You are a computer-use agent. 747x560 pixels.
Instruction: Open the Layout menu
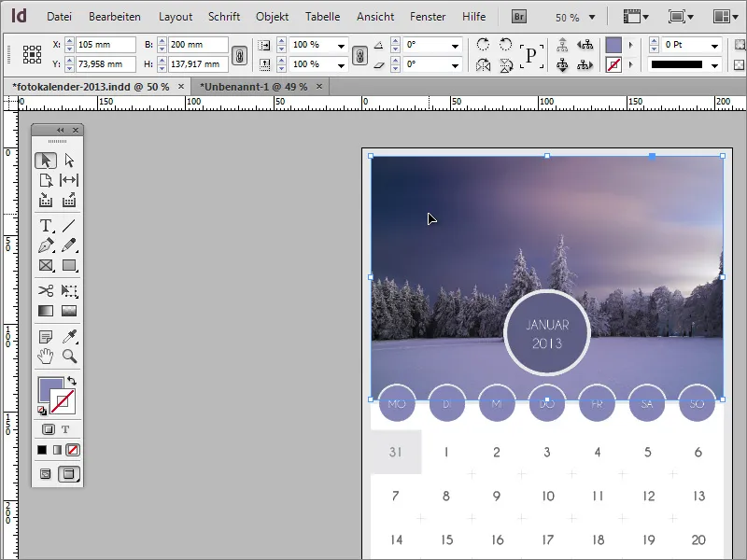point(176,17)
